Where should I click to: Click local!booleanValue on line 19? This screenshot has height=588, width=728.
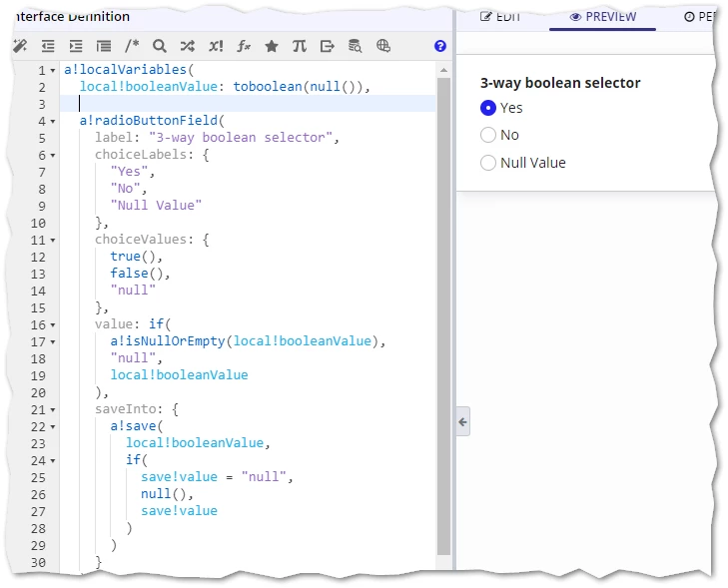point(179,375)
